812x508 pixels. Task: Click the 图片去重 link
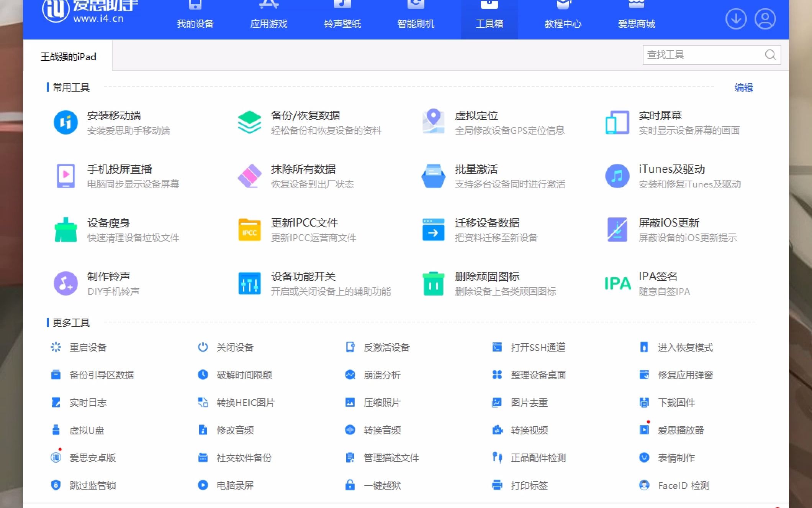[x=529, y=402]
